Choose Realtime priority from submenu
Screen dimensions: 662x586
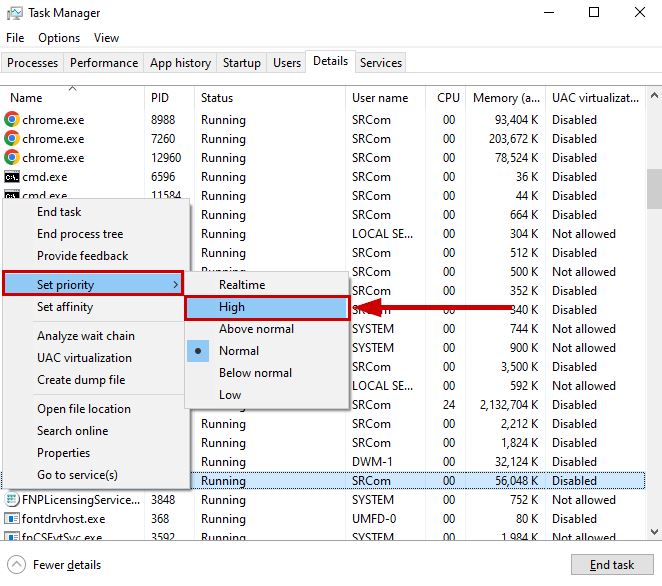242,285
